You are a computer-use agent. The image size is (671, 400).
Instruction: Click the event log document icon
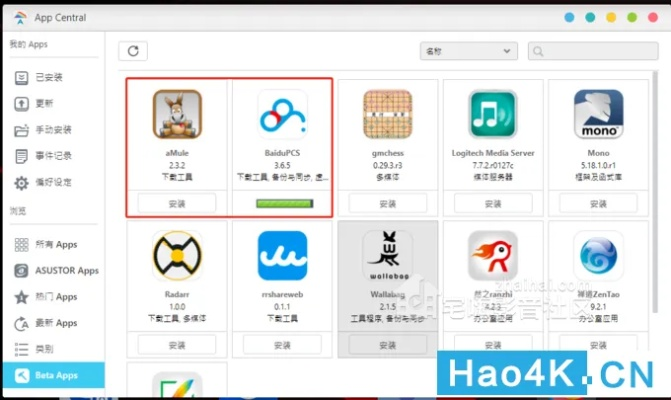pyautogui.click(x=21, y=156)
